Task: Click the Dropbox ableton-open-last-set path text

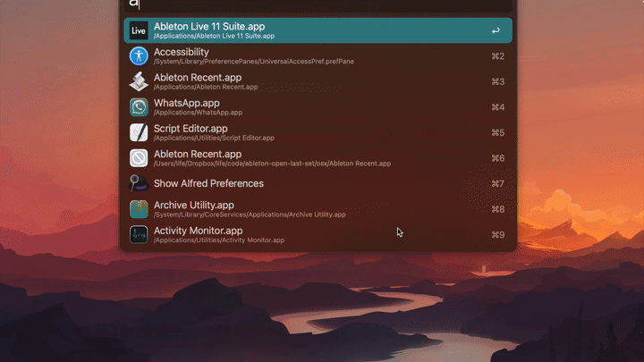Action: coord(272,164)
